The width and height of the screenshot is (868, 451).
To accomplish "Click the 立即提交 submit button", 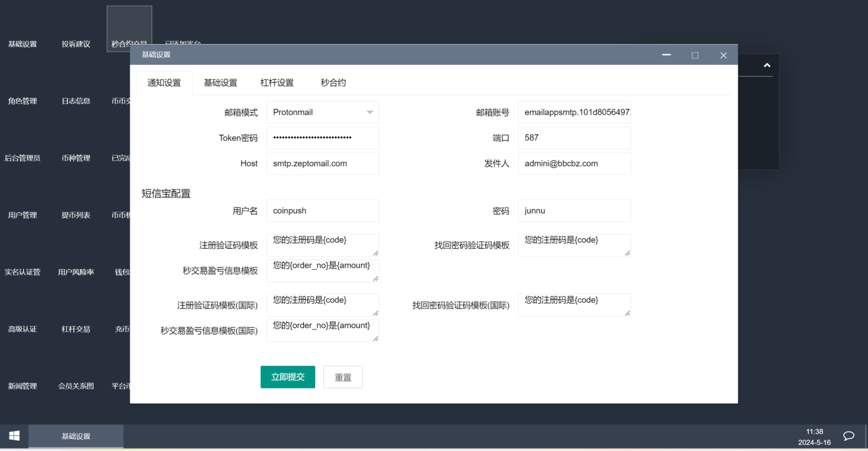I will click(288, 377).
